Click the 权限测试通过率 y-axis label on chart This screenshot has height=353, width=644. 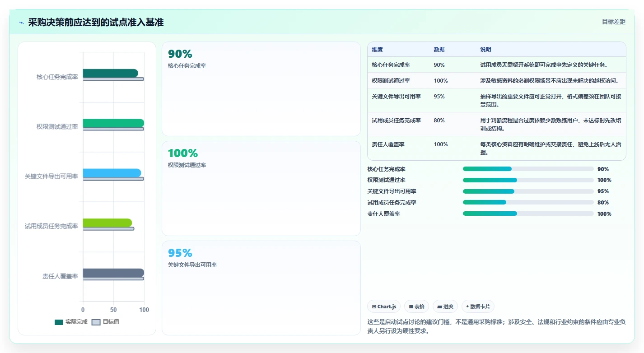(x=57, y=127)
